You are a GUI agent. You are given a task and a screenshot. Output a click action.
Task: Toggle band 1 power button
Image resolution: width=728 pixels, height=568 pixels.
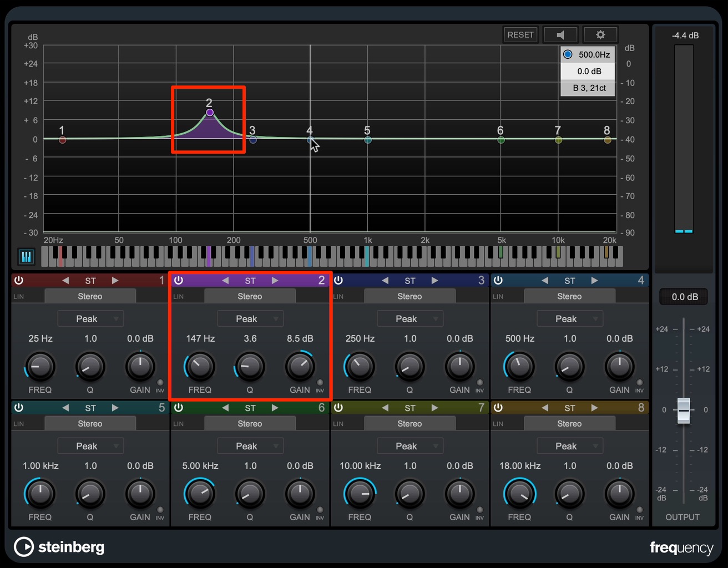19,281
